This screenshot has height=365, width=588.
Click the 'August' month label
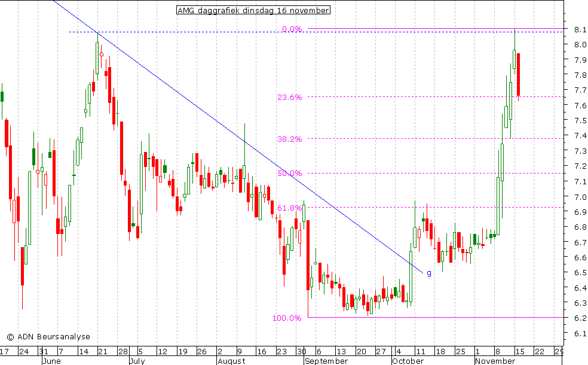231,361
